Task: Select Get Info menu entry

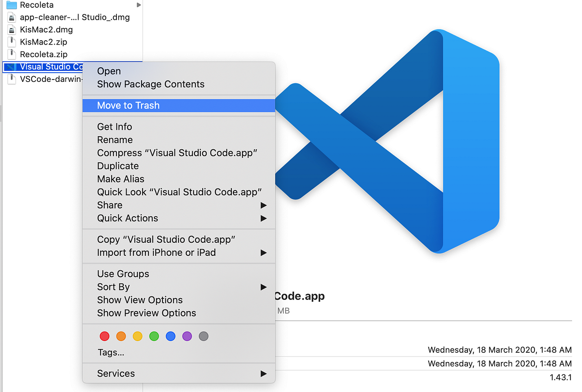Action: (179, 127)
